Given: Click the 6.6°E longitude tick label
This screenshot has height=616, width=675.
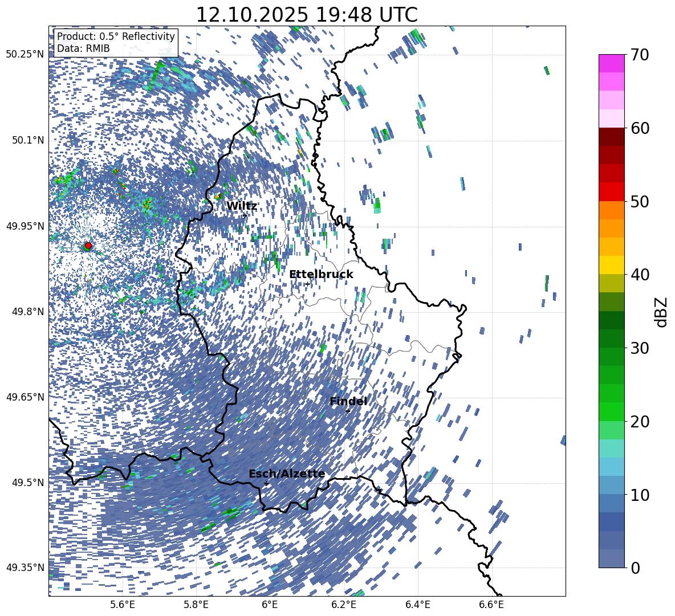Looking at the screenshot, I should pos(491,605).
